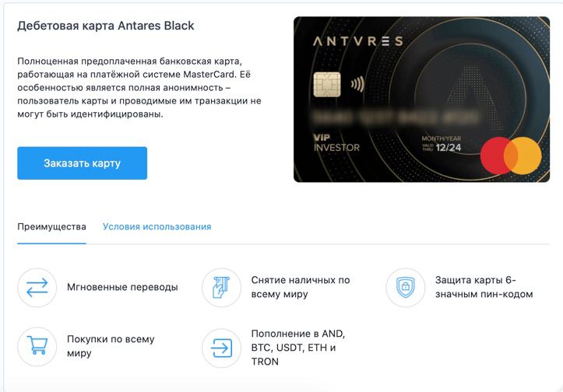Click the Защита карты 6-значным пин-кодом text
Viewport: 563px width, 392px height.
pos(484,287)
